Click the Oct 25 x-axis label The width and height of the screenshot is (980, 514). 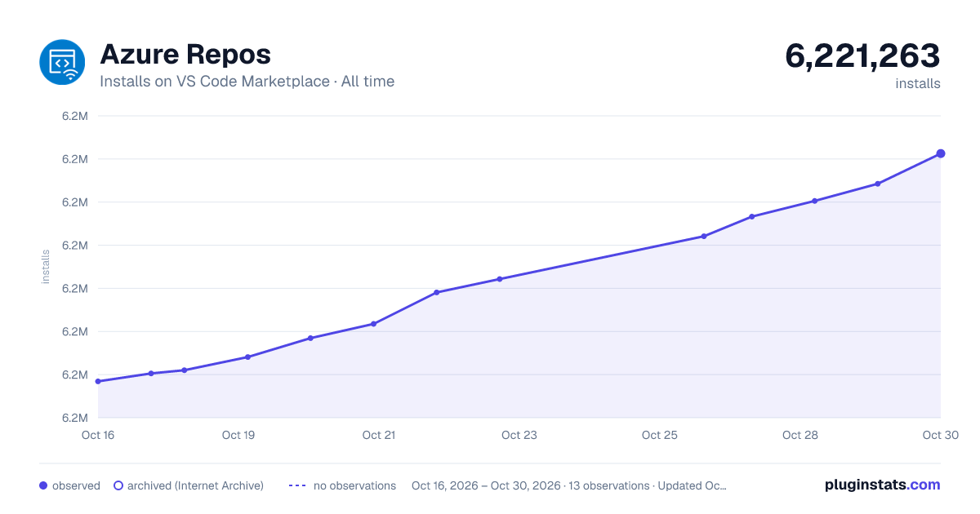click(x=660, y=435)
